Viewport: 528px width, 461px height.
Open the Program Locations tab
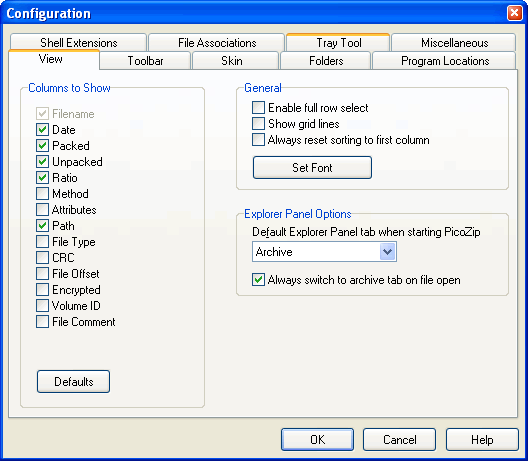[445, 61]
